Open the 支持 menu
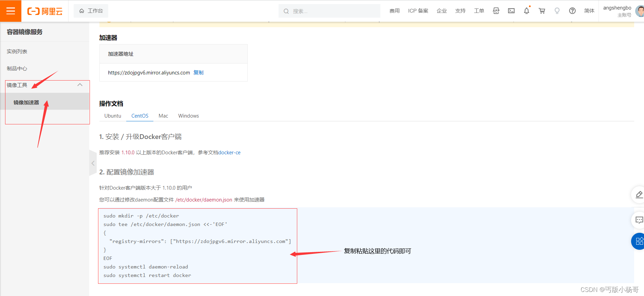 coord(460,11)
